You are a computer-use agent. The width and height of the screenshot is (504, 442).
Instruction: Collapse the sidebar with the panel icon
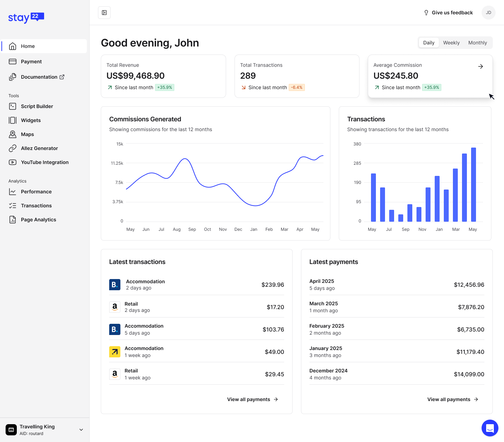click(104, 13)
